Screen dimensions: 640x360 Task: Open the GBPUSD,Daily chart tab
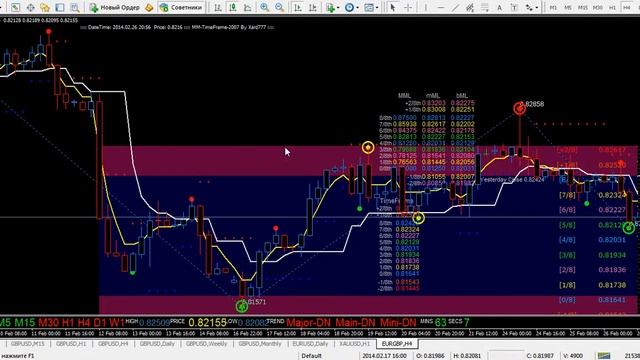(157, 344)
